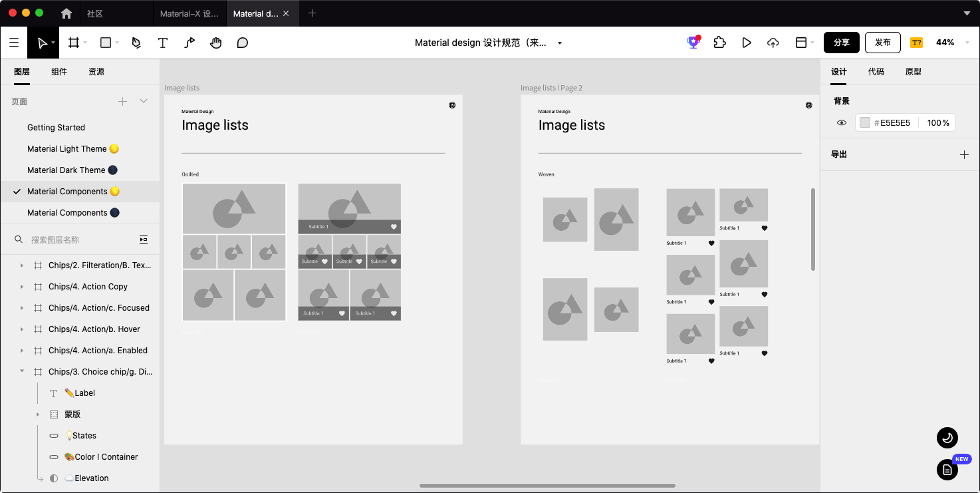
Task: Open the hamburger main menu
Action: point(14,43)
